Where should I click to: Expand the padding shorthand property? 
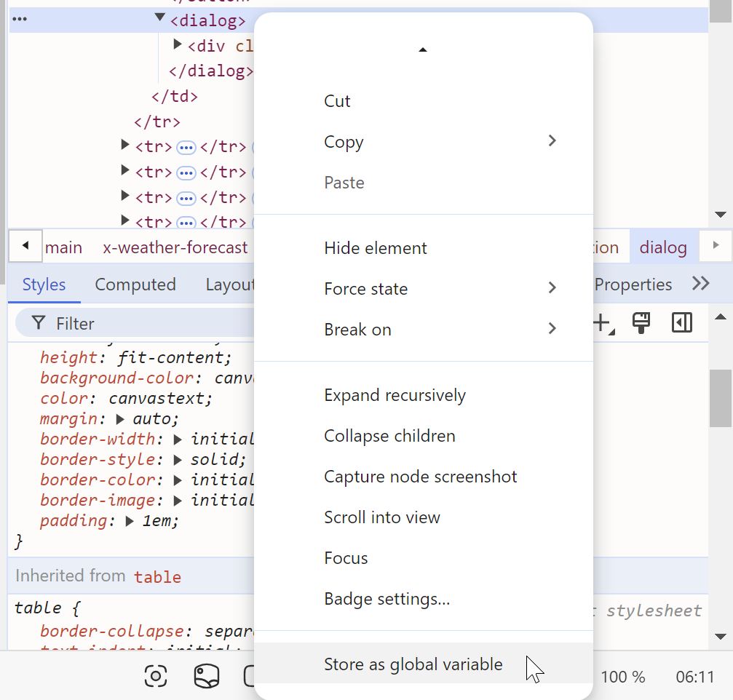click(130, 521)
